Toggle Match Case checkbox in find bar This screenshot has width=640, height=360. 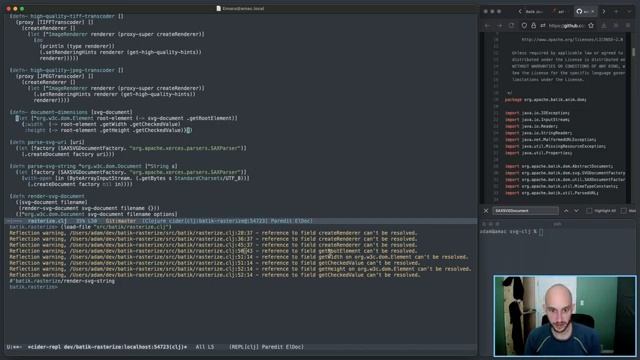click(x=623, y=211)
